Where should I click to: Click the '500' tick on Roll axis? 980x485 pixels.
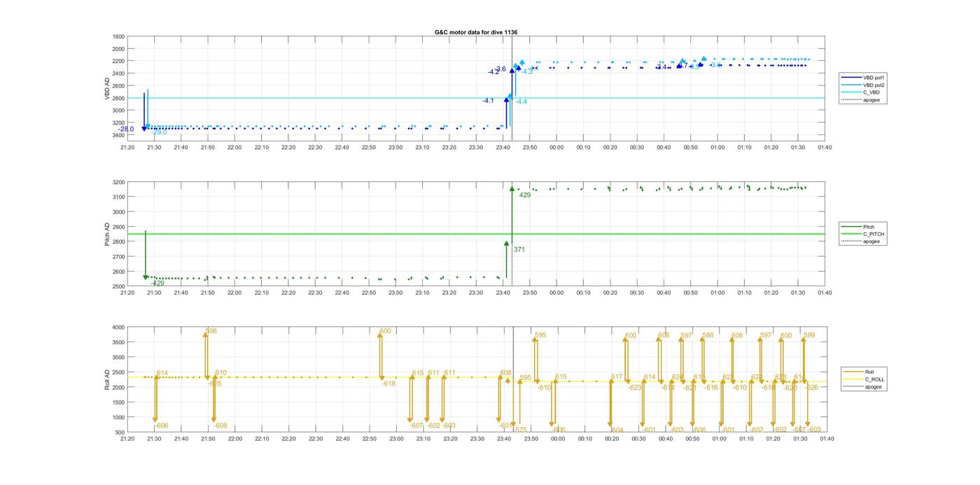tap(120, 433)
